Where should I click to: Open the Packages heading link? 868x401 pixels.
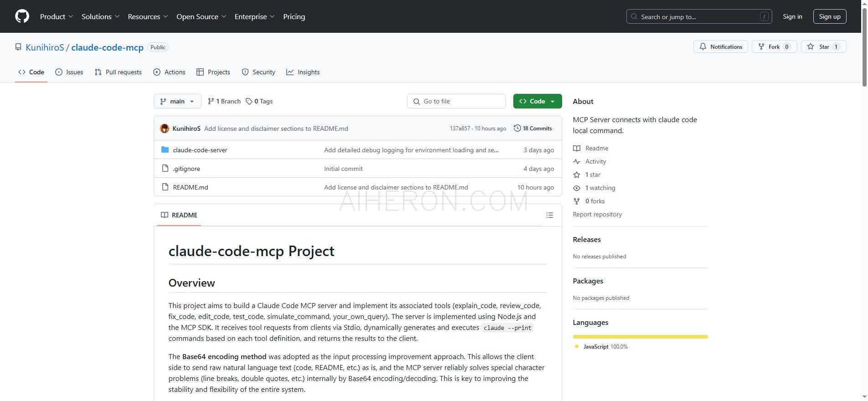click(x=588, y=281)
